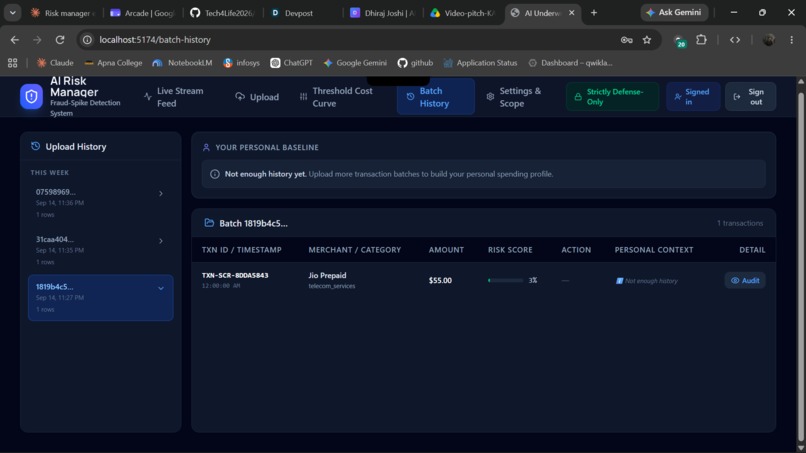Open the Google Gemini bookmark
The width and height of the screenshot is (806, 453).
(x=355, y=63)
